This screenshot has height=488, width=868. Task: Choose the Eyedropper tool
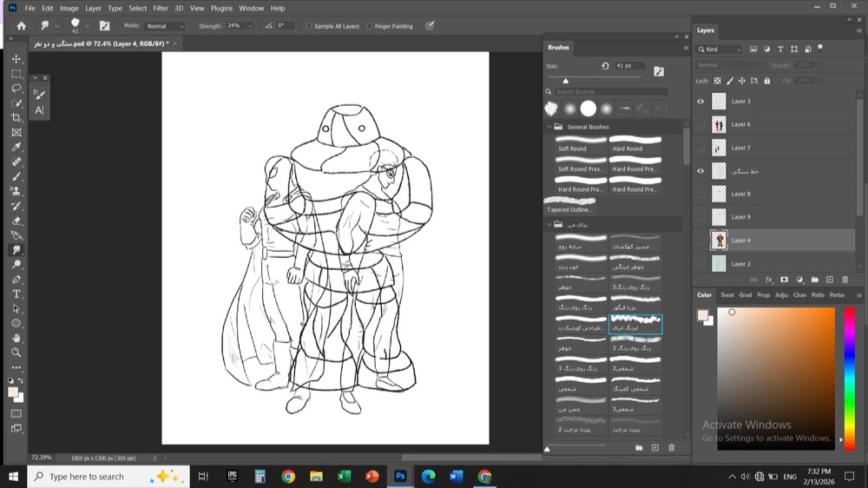tap(16, 147)
